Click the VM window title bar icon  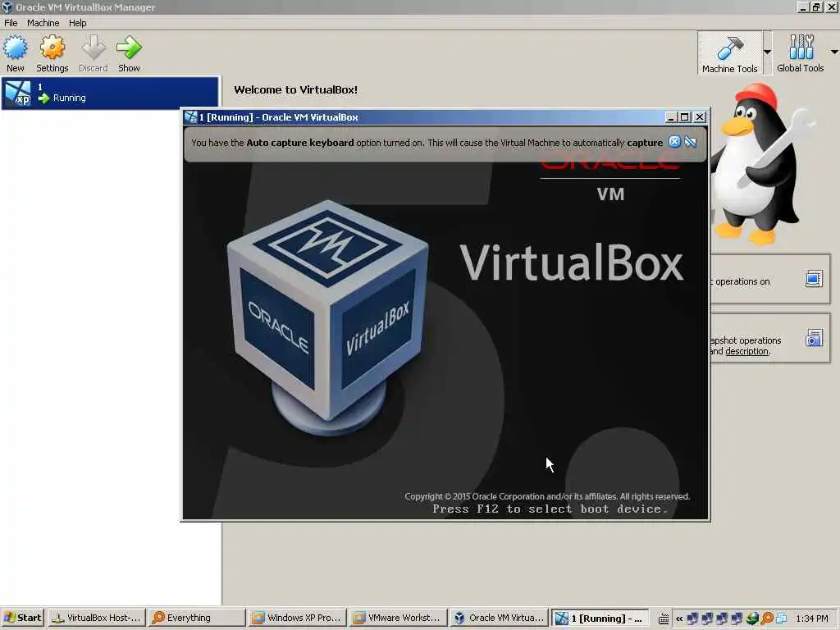click(190, 116)
